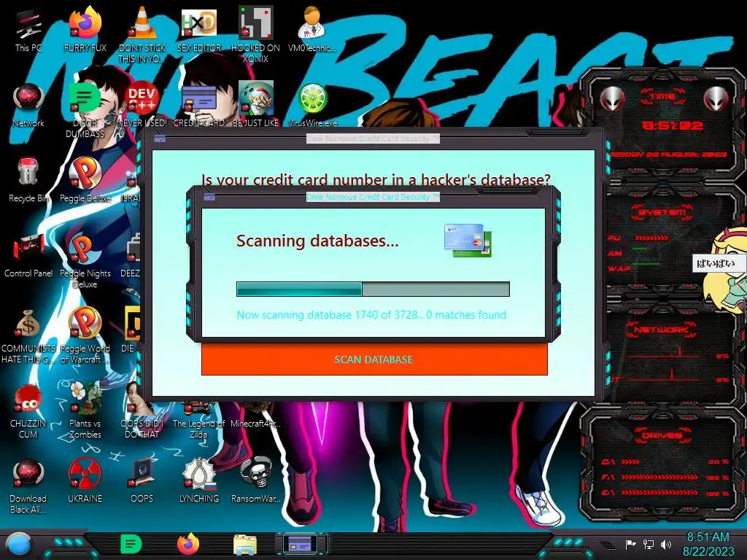Open the Recycle Bin
The width and height of the screenshot is (747, 560).
click(28, 181)
